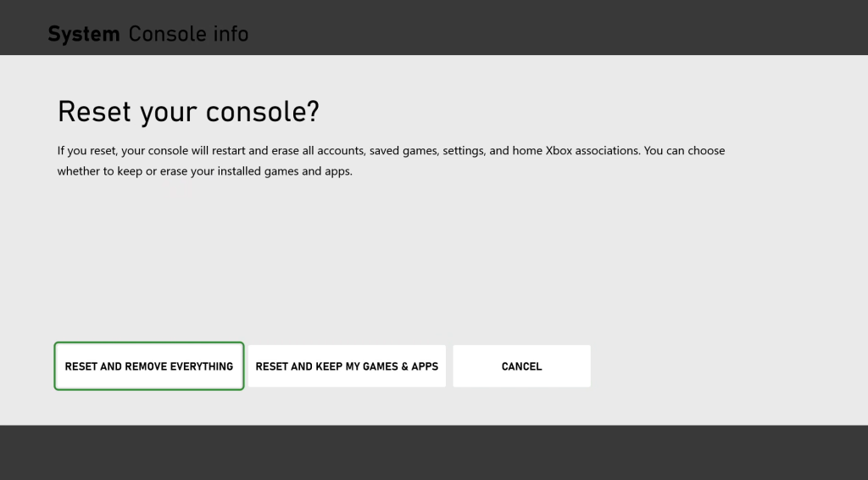Click the 'Reset your console?' heading

[189, 112]
